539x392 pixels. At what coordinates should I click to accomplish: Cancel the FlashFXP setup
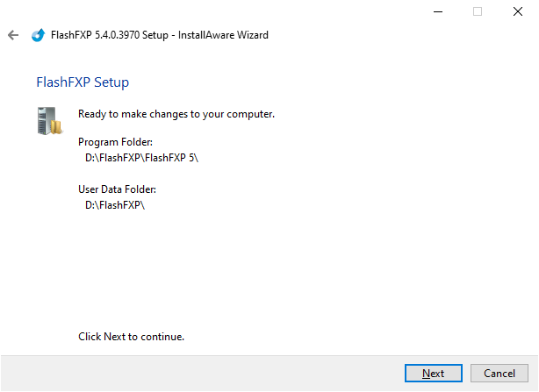(x=499, y=373)
